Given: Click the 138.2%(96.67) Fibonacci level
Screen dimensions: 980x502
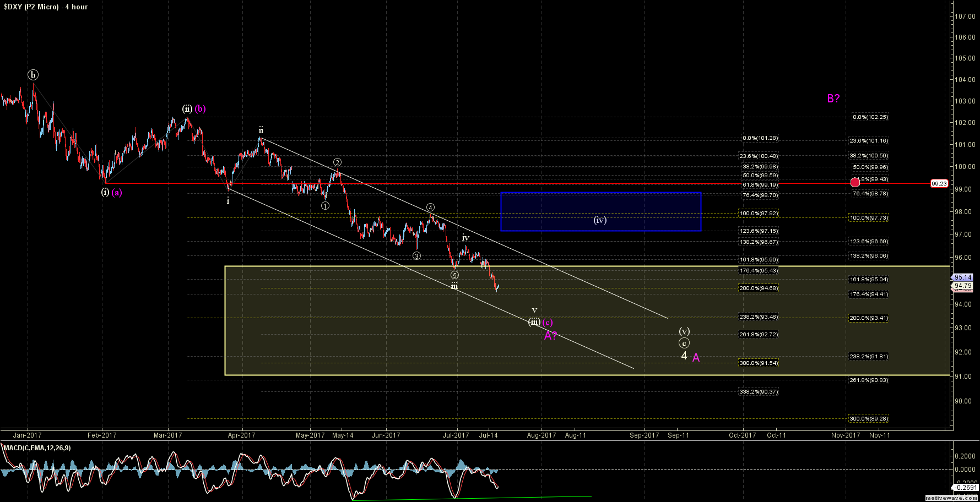Looking at the screenshot, I should tap(759, 242).
